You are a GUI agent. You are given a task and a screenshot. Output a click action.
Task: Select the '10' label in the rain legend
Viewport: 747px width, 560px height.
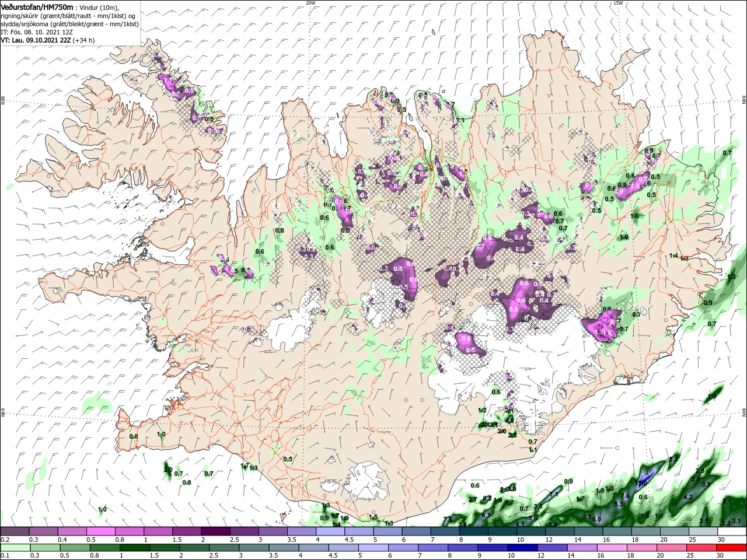tap(511, 555)
